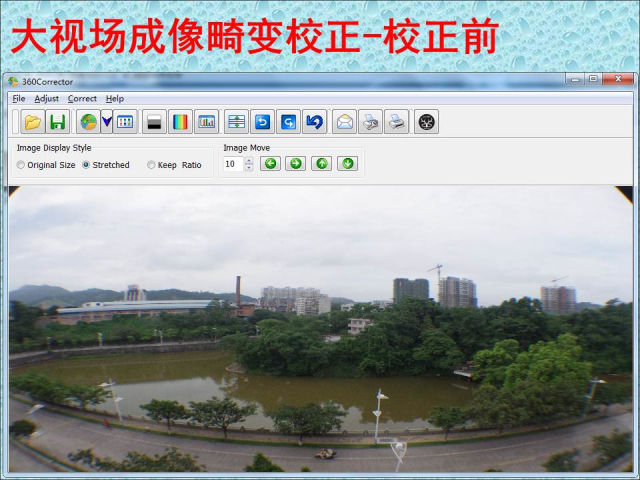The height and width of the screenshot is (480, 640).
Task: Open the dropdown arrow beside the globe icon
Action: [x=106, y=122]
